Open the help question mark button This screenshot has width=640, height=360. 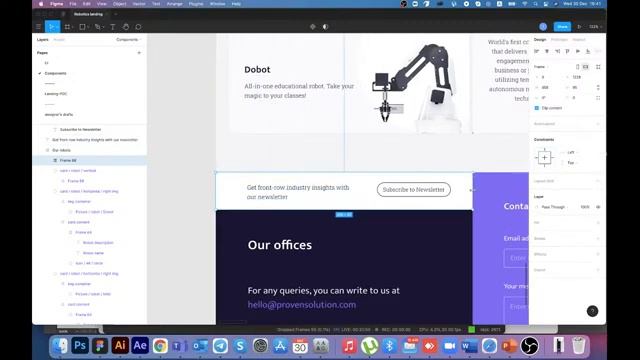[592, 311]
